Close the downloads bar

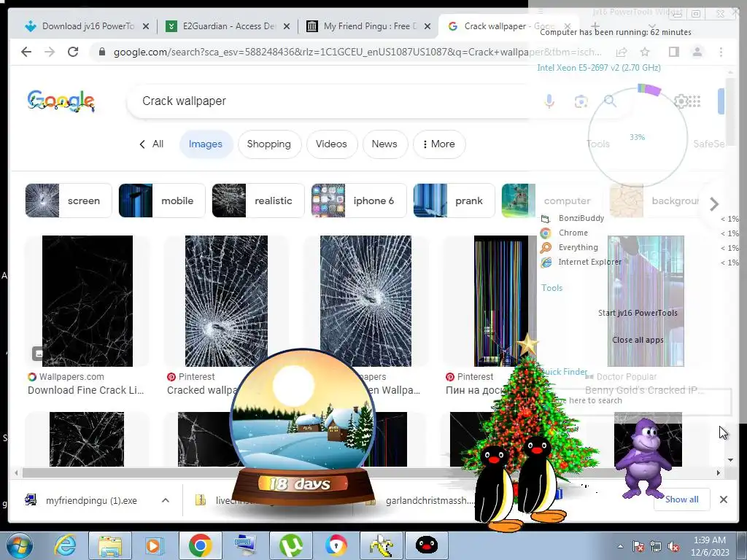point(723,499)
